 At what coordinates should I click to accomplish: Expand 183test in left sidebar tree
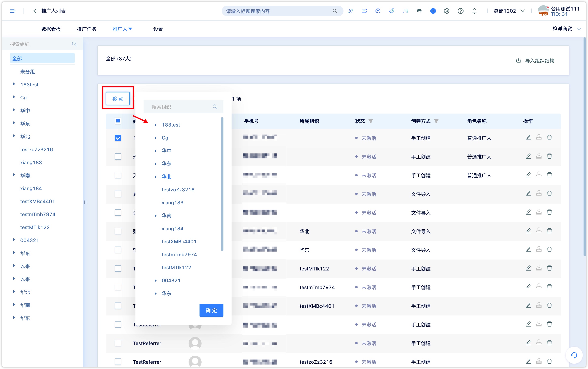point(14,84)
